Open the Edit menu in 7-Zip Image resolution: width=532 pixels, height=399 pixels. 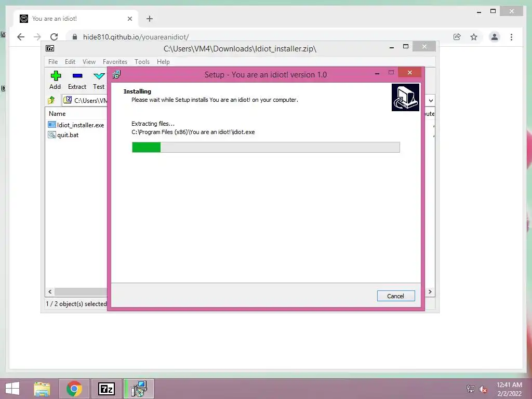click(x=70, y=62)
